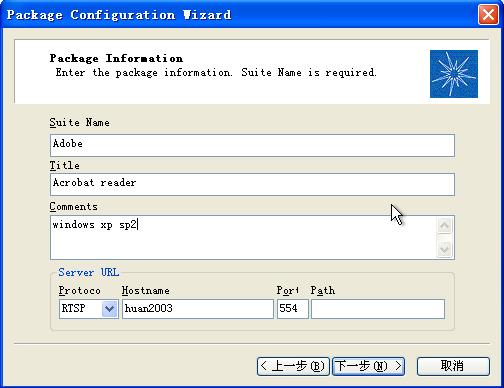
Task: Click the blue starburst wizard logo
Action: (x=454, y=74)
